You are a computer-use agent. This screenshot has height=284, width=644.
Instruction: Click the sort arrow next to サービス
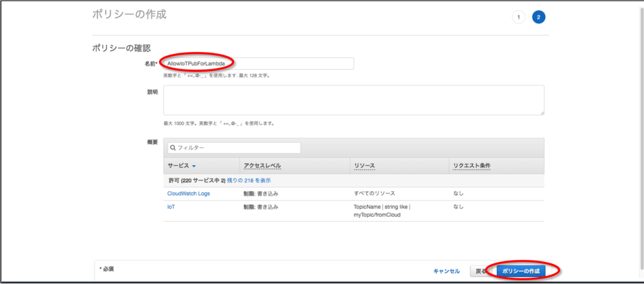tap(194, 167)
